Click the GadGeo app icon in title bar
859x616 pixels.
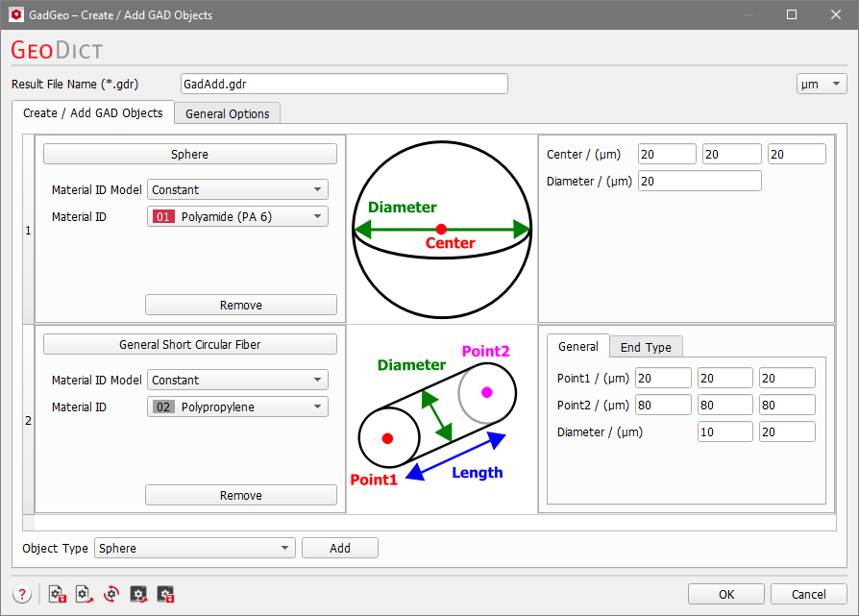pyautogui.click(x=16, y=14)
